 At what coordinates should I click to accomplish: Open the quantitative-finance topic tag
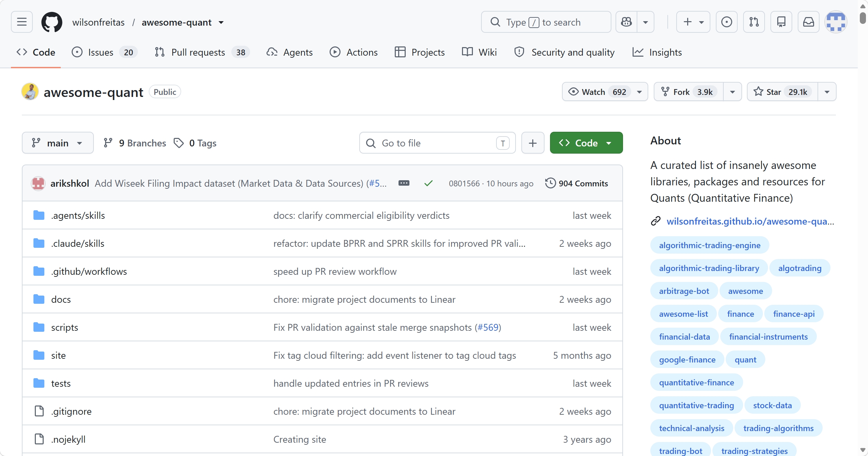point(696,382)
